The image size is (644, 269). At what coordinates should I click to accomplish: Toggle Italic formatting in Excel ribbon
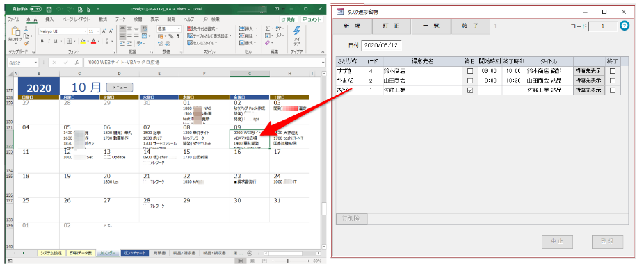49,41
